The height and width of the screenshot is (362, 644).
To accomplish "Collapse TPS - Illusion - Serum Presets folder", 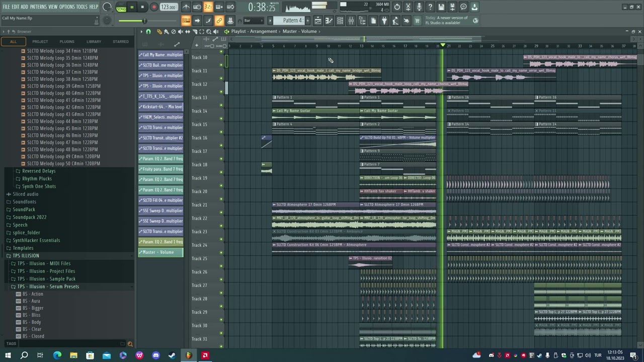I will point(48,287).
